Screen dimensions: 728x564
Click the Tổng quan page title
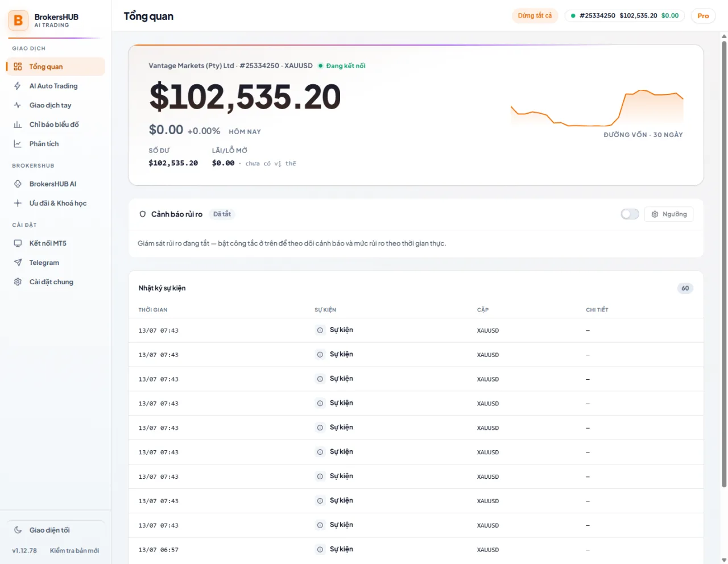[x=148, y=16]
